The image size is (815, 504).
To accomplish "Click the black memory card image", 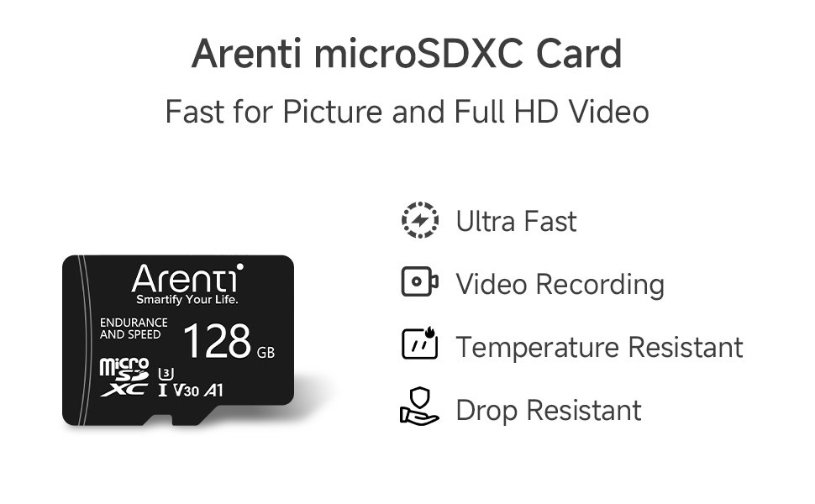I will (x=178, y=340).
